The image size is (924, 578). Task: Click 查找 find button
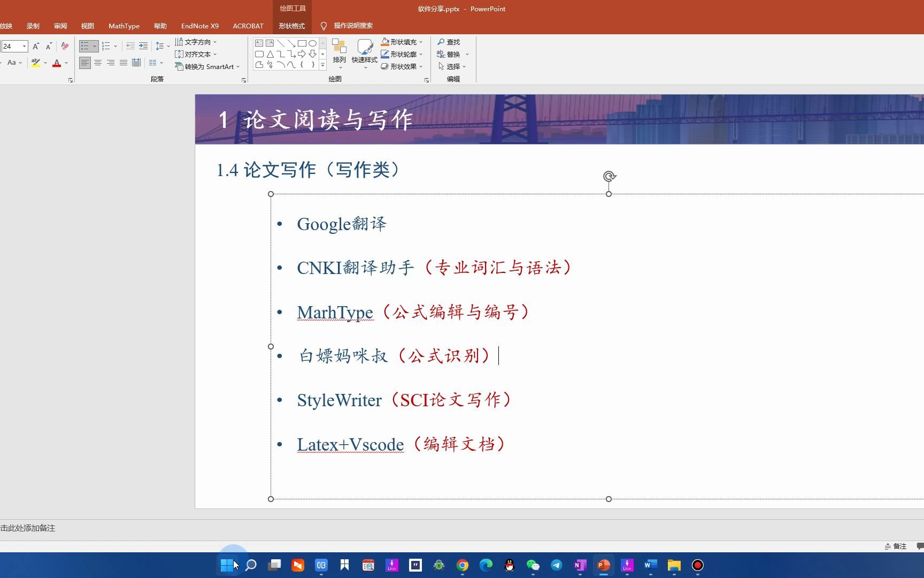coord(449,42)
